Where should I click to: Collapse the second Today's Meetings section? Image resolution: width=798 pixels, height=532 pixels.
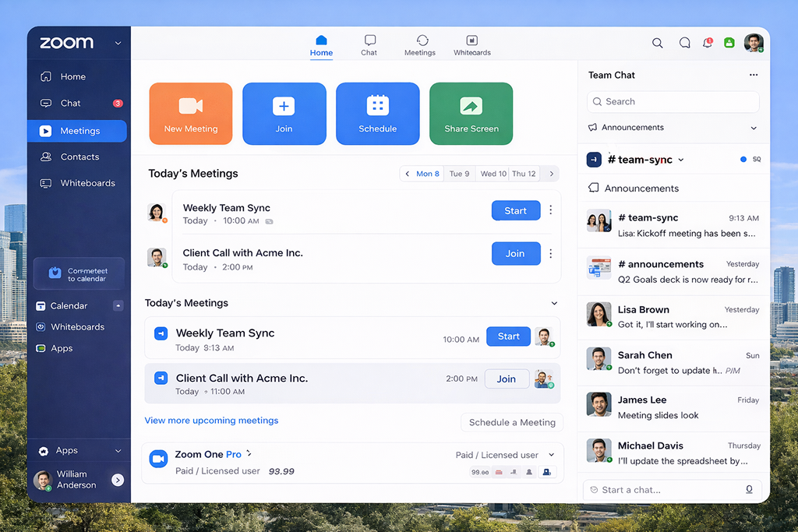pyautogui.click(x=554, y=303)
